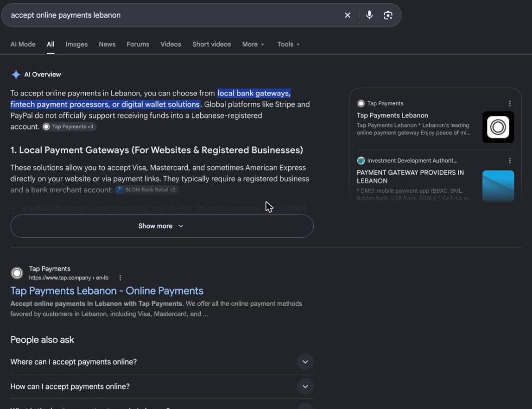
Task: Click the blue thumbnail of Payment Gateway Providers card
Action: pos(498,186)
